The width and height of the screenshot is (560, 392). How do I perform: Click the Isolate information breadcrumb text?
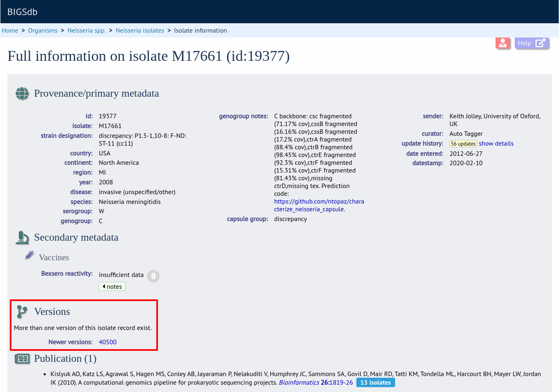(x=200, y=31)
